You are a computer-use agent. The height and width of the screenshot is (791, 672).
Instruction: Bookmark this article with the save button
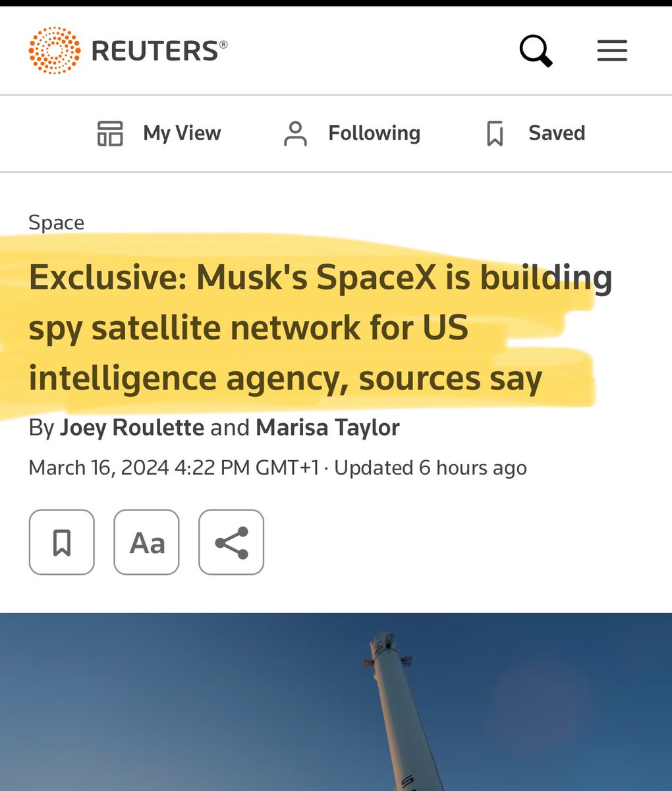click(62, 542)
